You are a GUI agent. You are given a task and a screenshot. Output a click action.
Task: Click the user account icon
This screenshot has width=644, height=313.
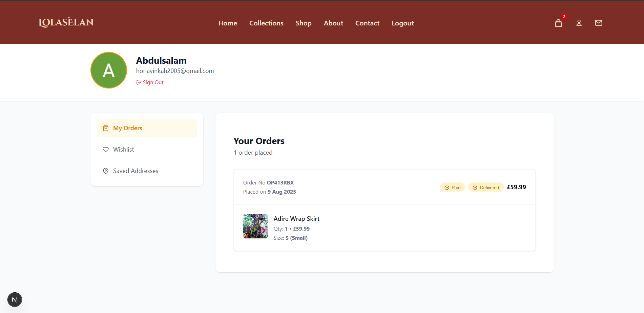point(579,23)
